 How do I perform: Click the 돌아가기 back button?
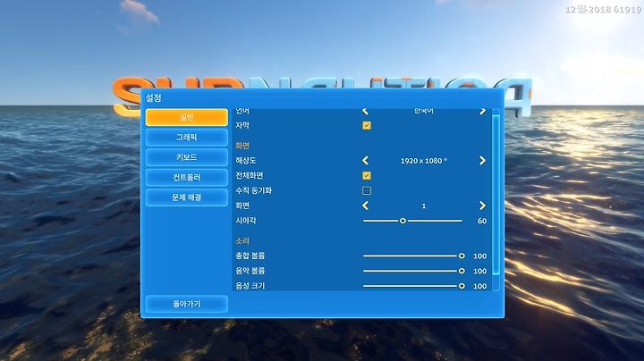click(186, 304)
